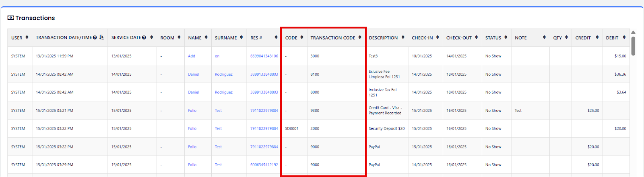Click the scrollbar up arrow
Screen dimensions: 644x177
pos(633,33)
